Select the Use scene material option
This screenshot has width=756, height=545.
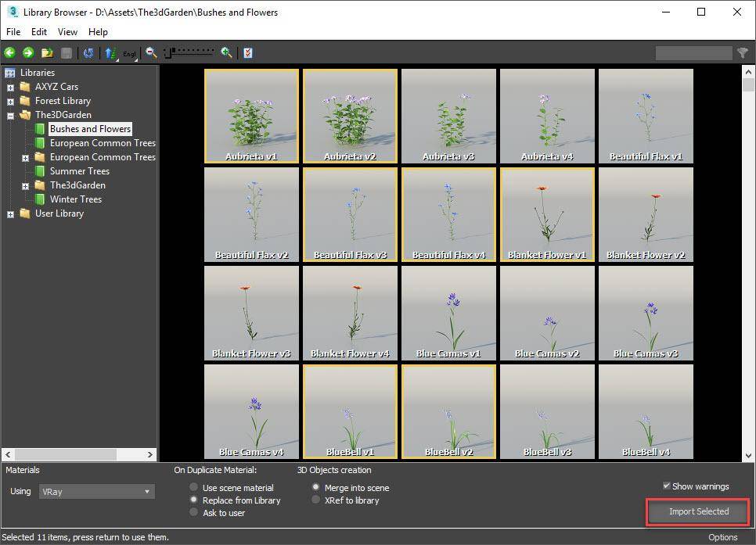[x=194, y=488]
